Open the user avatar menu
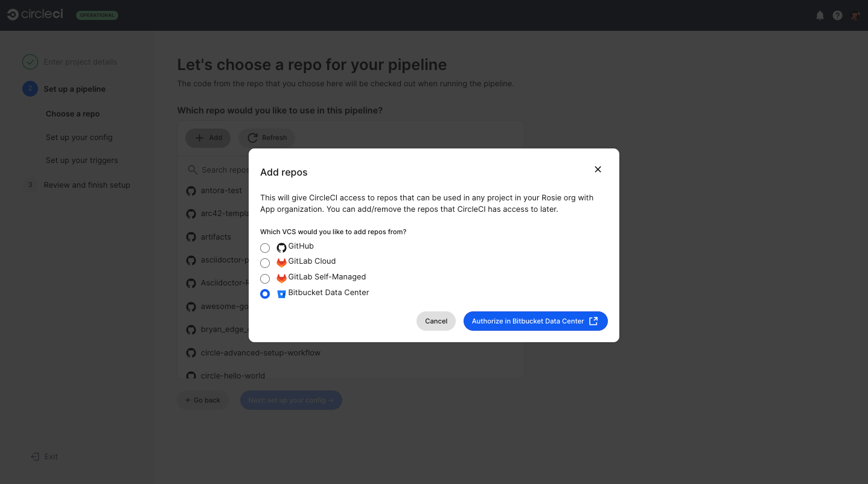The image size is (868, 484). (855, 16)
